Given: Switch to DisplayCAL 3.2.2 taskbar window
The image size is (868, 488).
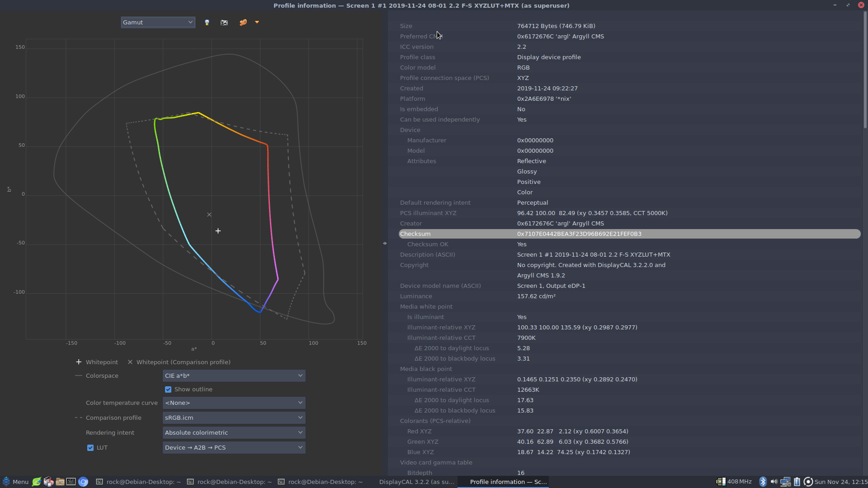Looking at the screenshot, I should point(416,482).
